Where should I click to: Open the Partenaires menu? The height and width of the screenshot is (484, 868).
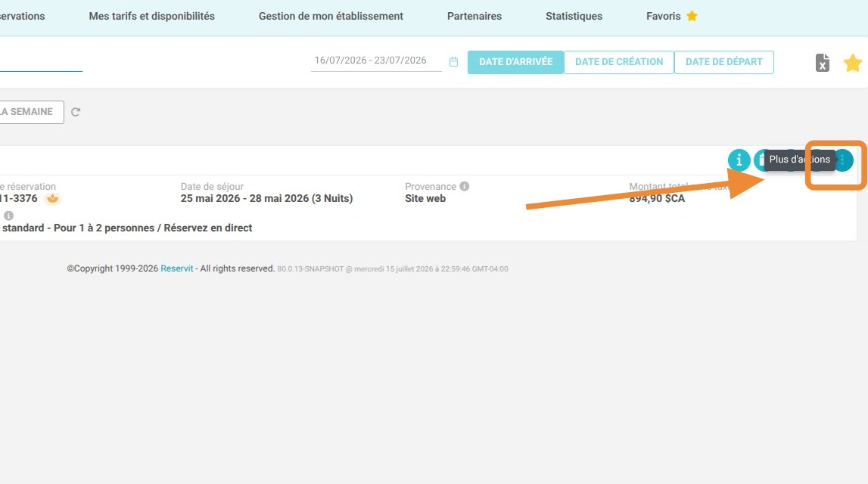pos(474,17)
